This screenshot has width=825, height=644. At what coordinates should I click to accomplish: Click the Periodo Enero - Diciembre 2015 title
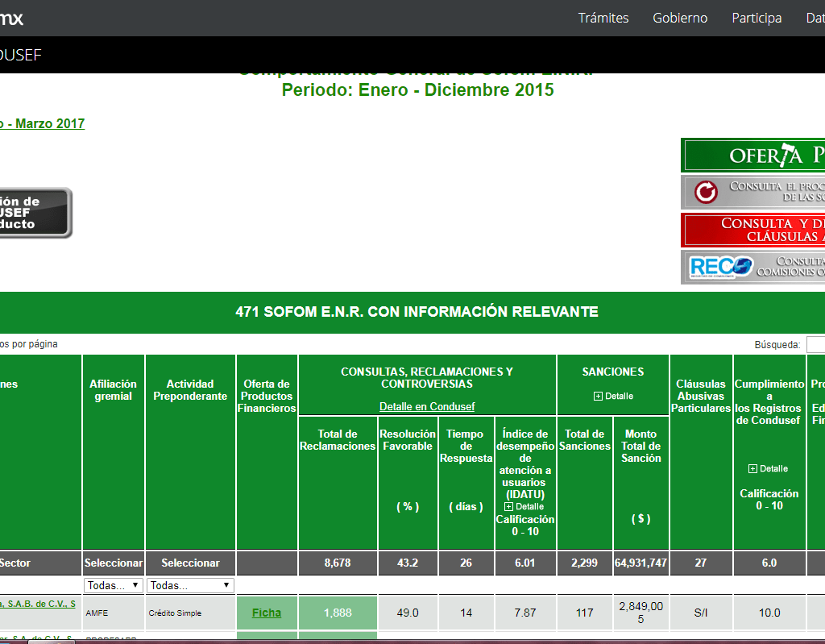click(x=418, y=90)
